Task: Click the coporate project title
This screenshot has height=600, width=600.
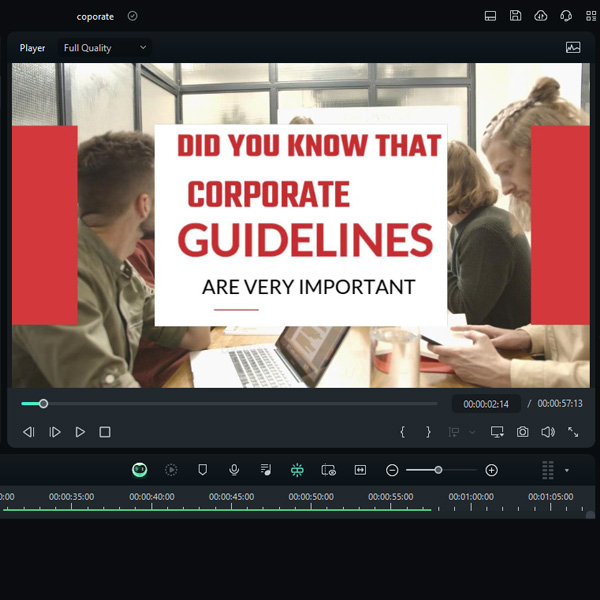Action: (x=96, y=16)
